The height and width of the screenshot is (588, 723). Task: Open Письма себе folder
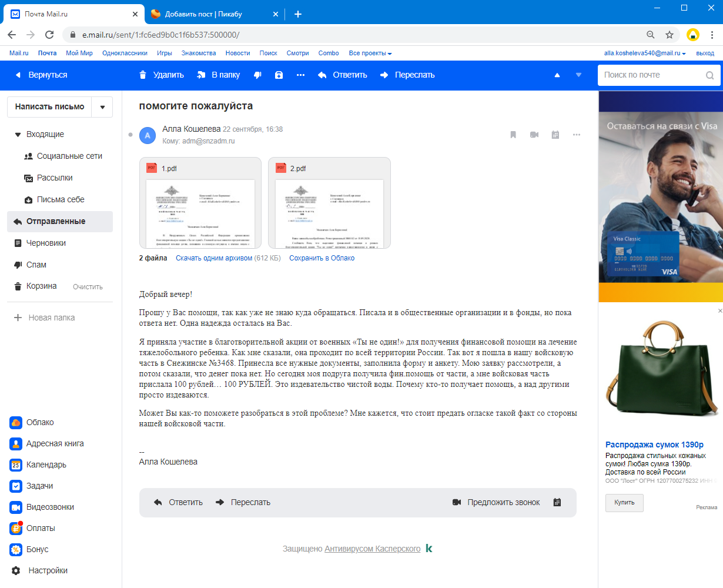[54, 199]
